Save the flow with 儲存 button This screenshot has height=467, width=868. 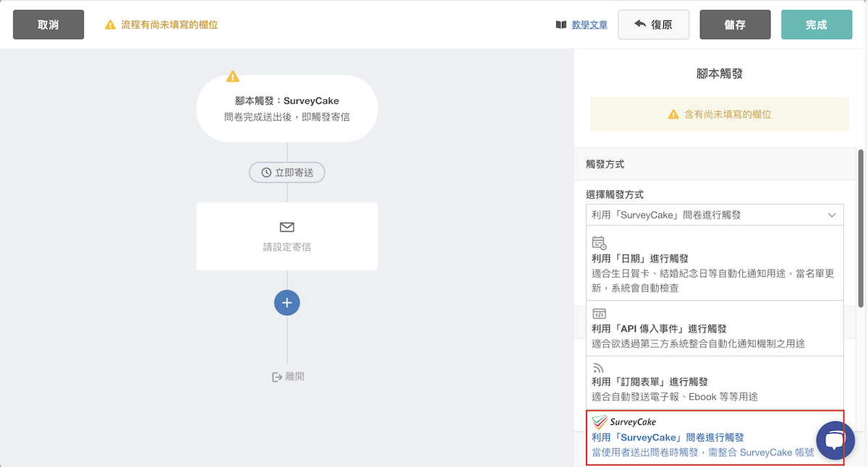(735, 25)
